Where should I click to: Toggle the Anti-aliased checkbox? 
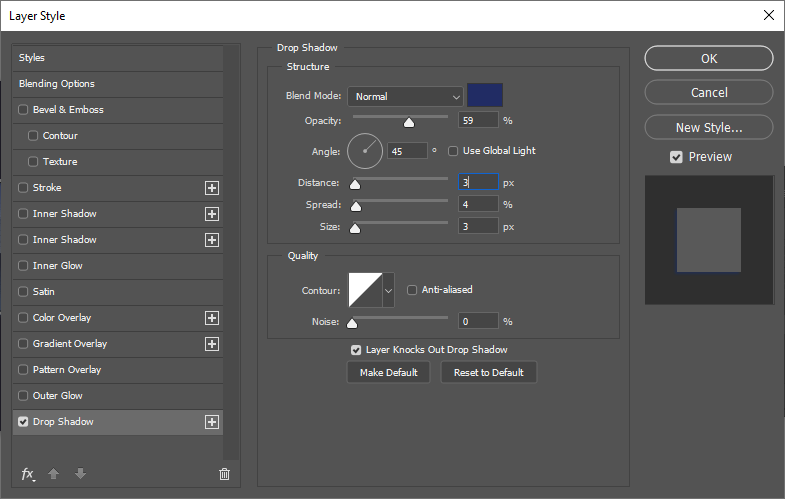tap(412, 290)
